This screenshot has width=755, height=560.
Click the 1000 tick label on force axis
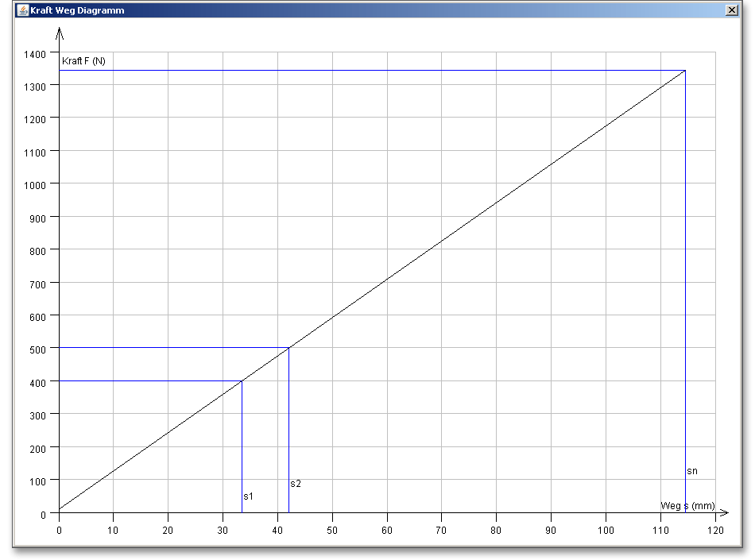click(x=35, y=184)
